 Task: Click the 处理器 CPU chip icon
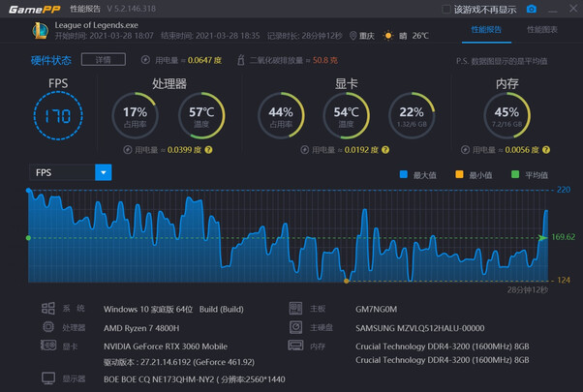pyautogui.click(x=48, y=327)
